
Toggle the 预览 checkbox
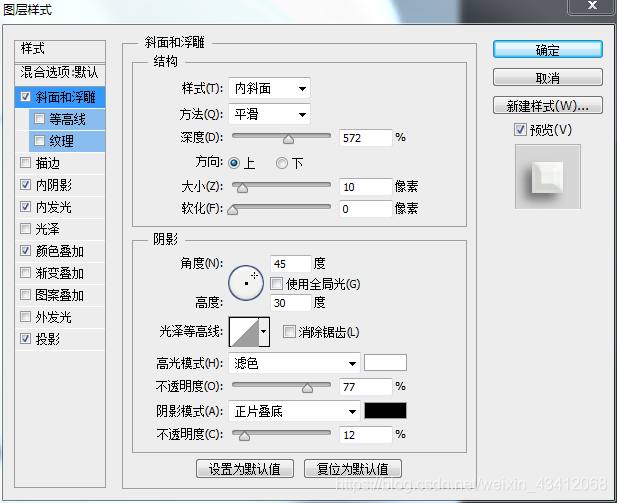(520, 129)
